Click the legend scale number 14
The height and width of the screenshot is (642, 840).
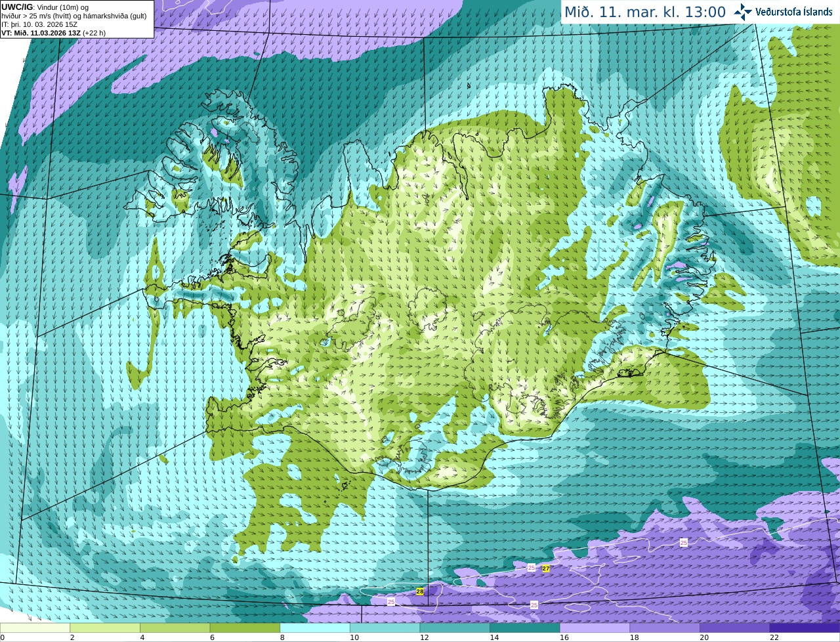(494, 637)
